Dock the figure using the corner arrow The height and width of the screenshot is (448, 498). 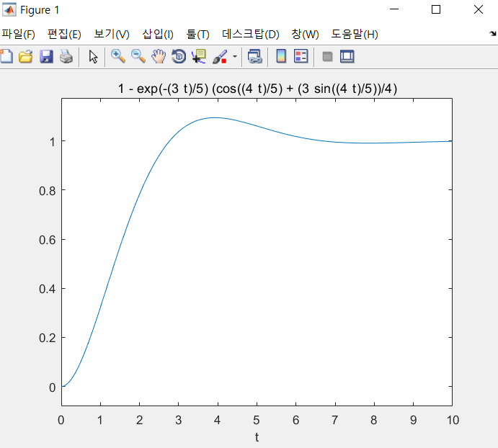pyautogui.click(x=493, y=33)
